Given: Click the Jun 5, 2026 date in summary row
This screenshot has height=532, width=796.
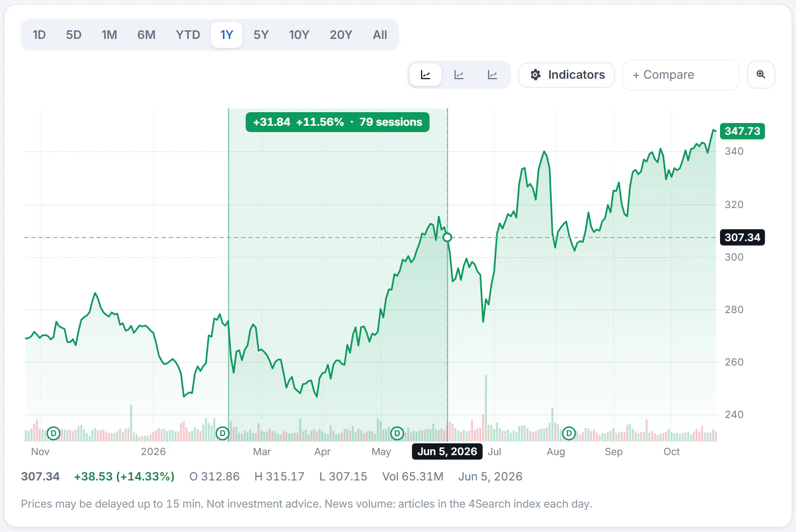Looking at the screenshot, I should point(490,476).
